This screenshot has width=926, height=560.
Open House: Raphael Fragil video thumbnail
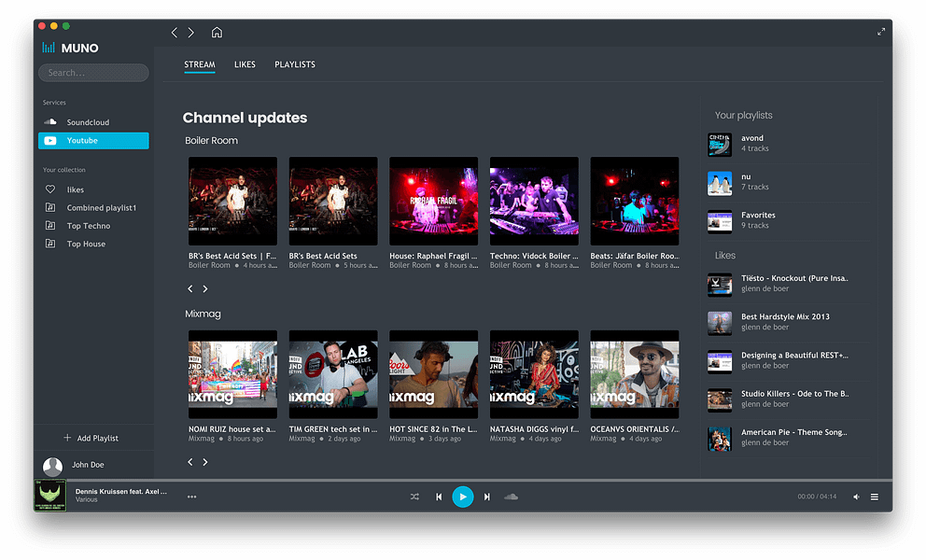[433, 201]
